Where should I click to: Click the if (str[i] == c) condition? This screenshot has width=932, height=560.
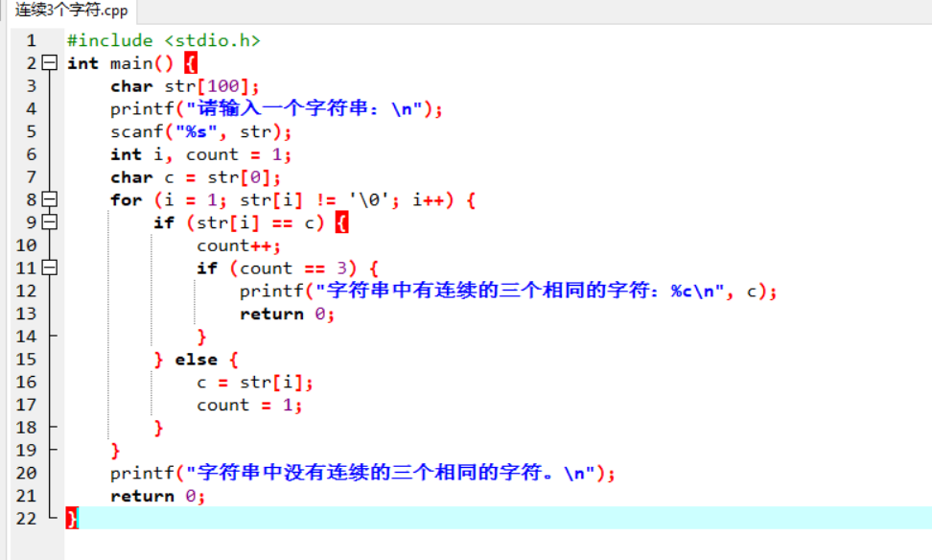tap(239, 222)
